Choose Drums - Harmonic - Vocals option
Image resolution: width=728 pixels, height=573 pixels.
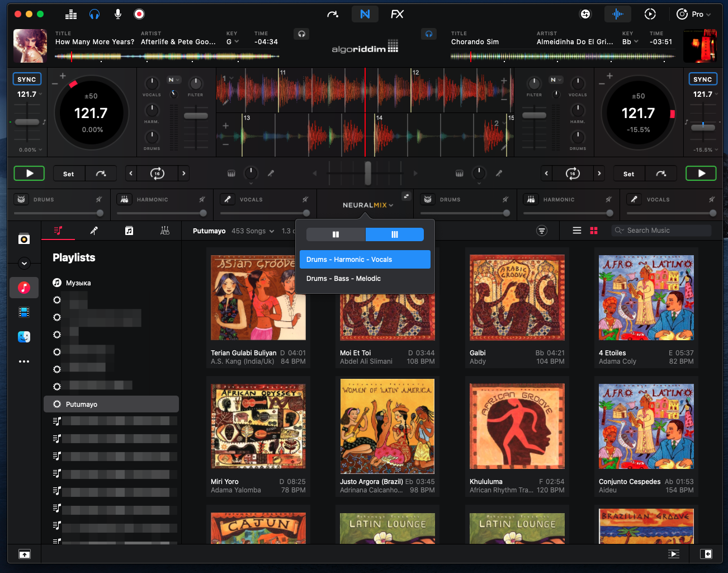tap(365, 260)
